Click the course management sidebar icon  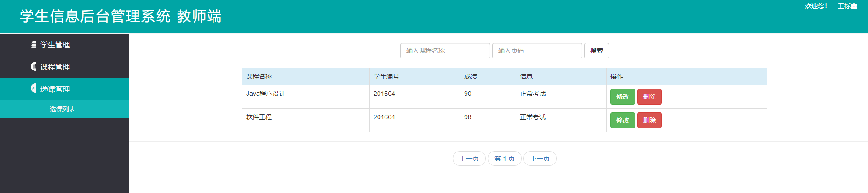34,66
